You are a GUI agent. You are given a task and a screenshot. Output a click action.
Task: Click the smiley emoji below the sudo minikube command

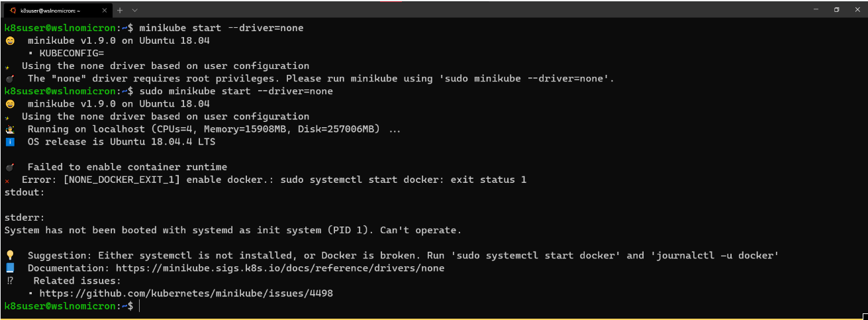10,104
